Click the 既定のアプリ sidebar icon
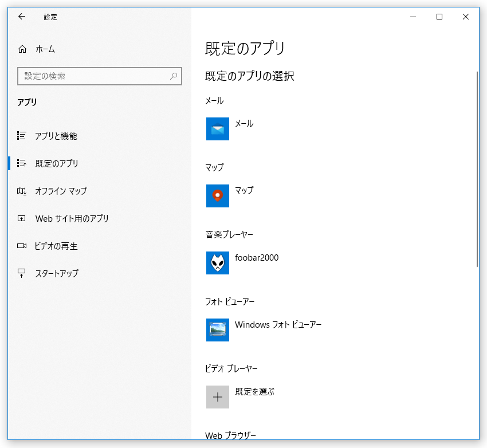487x448 pixels. 21,163
